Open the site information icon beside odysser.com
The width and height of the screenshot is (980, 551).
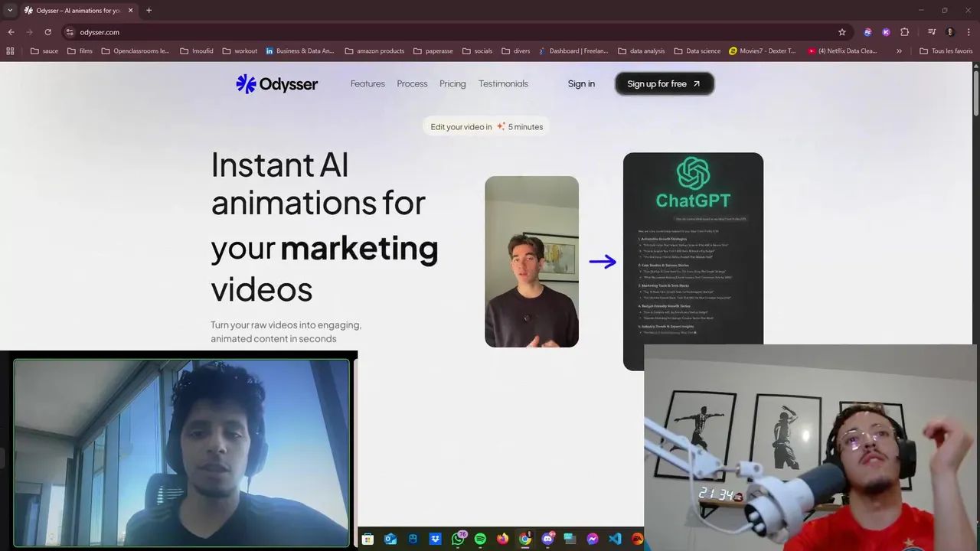[x=70, y=32]
